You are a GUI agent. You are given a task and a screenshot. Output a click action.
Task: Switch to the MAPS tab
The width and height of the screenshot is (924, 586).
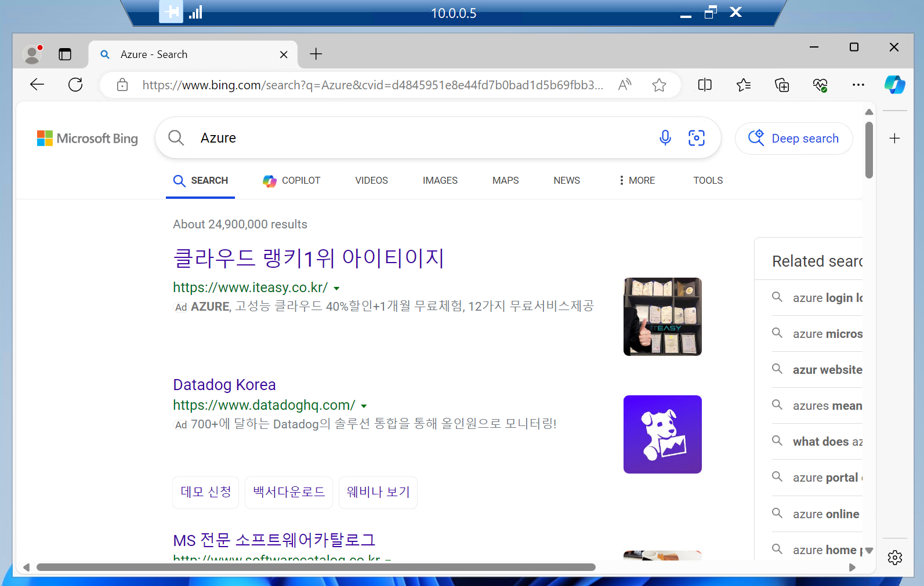coord(505,180)
